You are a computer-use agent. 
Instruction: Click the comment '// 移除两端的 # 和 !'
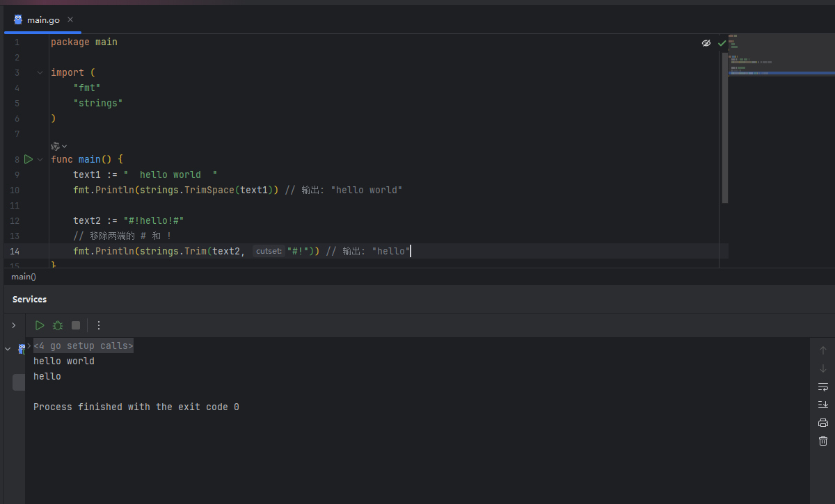pos(122,236)
